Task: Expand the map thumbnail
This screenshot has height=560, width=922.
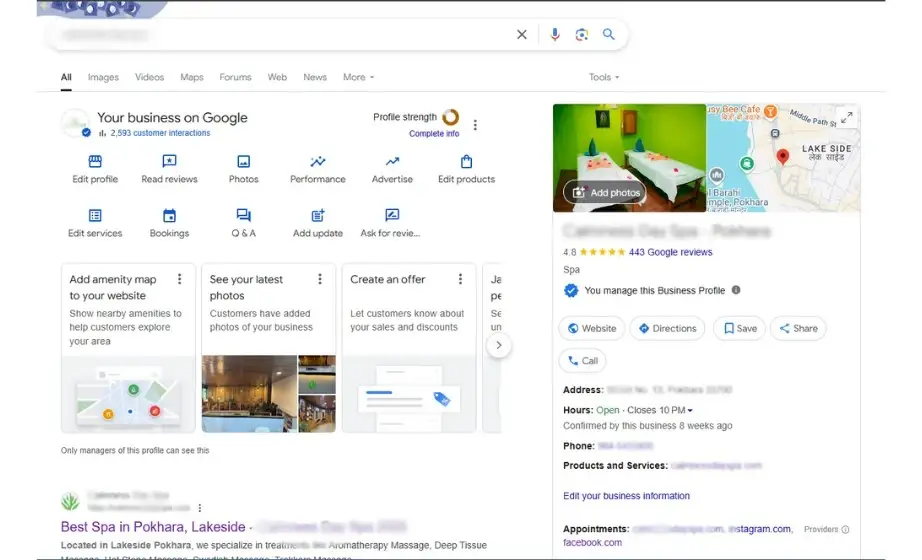Action: 846,118
